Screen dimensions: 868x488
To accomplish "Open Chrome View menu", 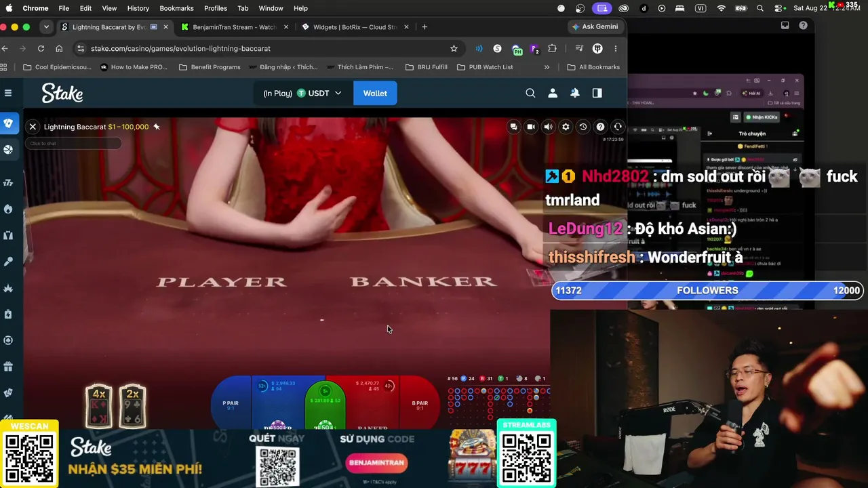I will pyautogui.click(x=109, y=8).
